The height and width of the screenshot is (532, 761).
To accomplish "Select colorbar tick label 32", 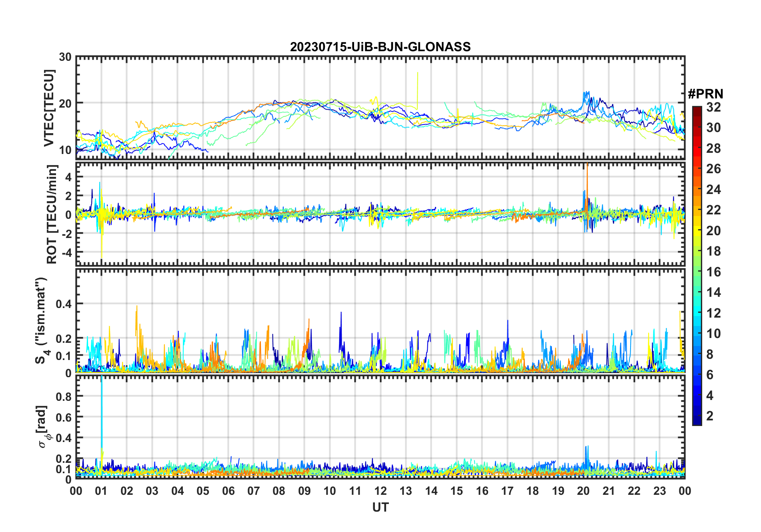I will 713,107.
